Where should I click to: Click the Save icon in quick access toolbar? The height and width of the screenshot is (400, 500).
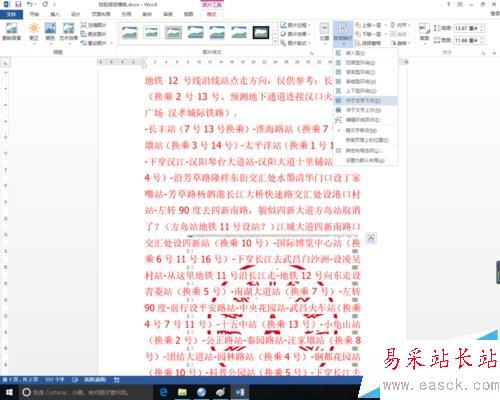point(18,4)
